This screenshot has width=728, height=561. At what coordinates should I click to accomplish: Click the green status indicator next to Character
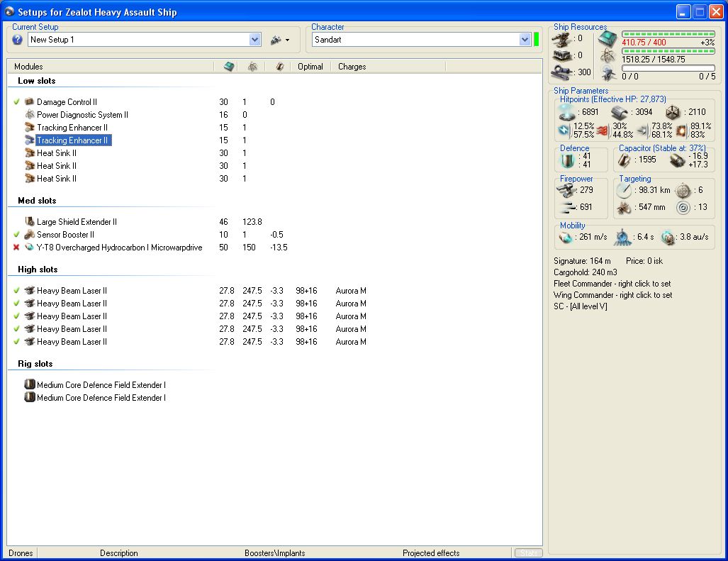pyautogui.click(x=536, y=40)
